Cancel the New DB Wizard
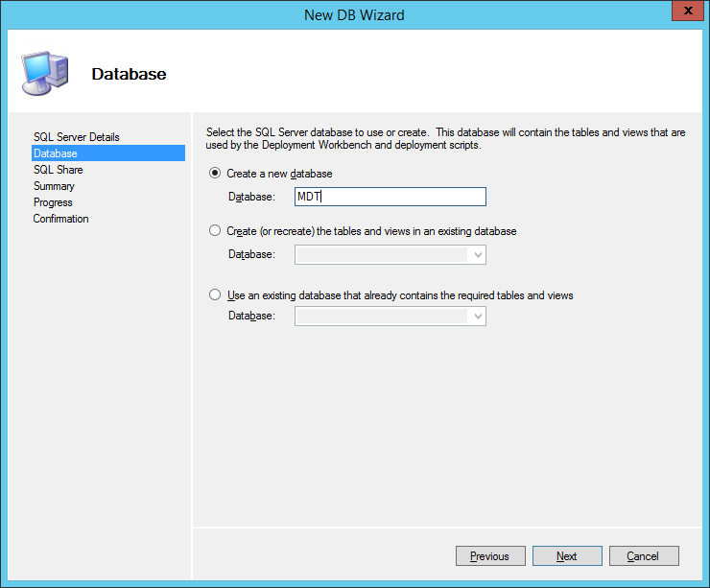This screenshot has height=588, width=710. [643, 556]
